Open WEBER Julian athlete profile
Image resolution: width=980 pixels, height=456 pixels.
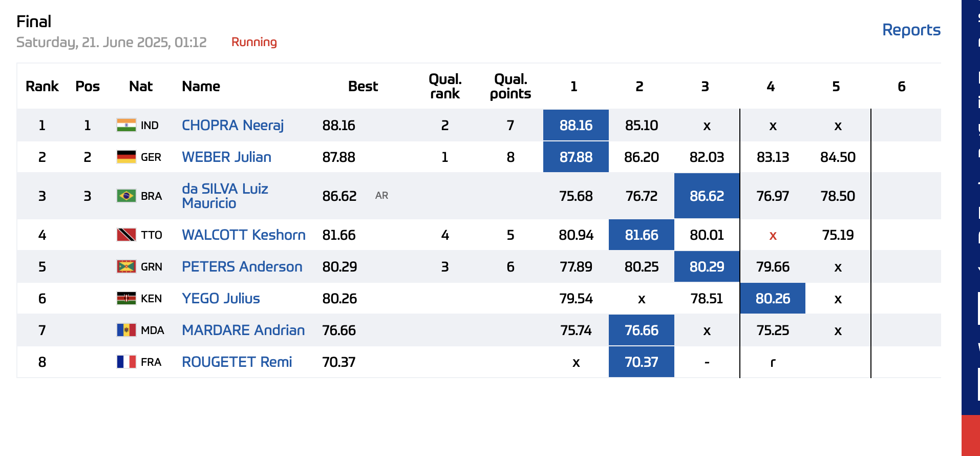(226, 157)
